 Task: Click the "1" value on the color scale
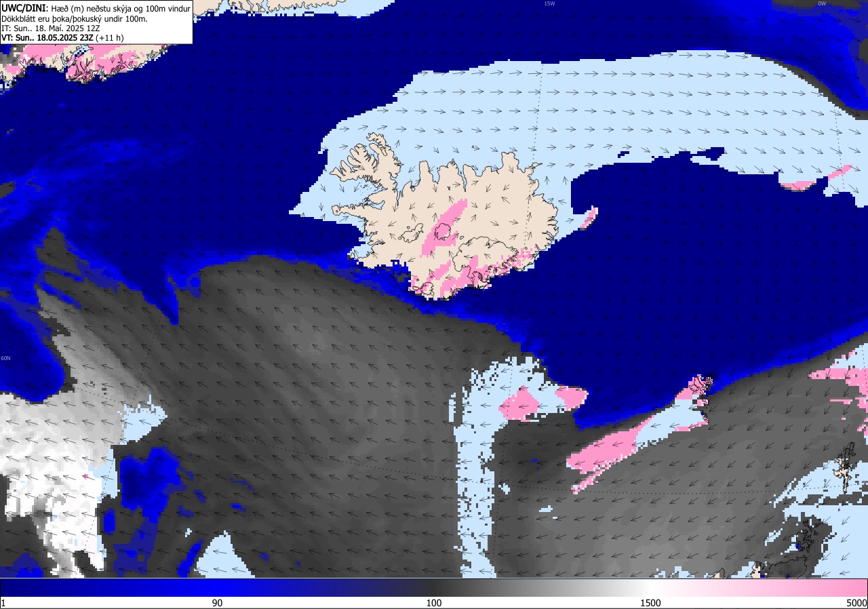pos(3,603)
